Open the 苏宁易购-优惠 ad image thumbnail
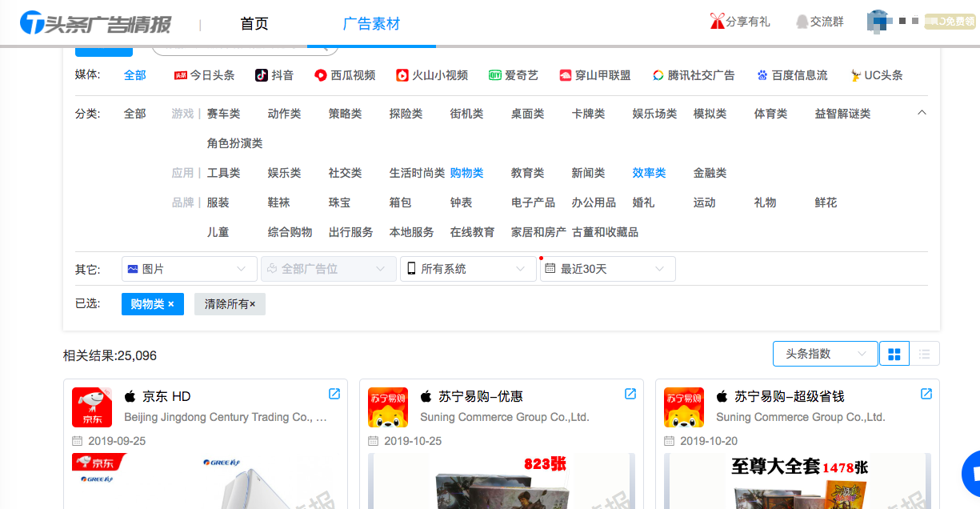The image size is (980, 509). coord(502,481)
